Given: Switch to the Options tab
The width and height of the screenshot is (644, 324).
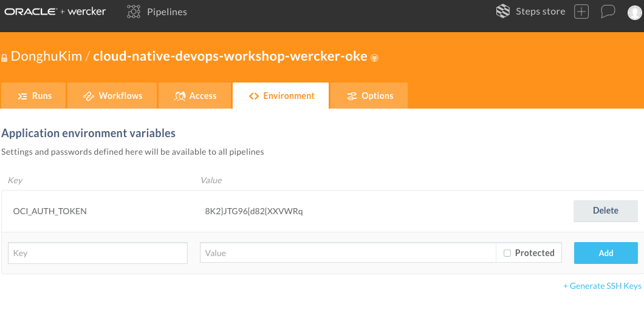Looking at the screenshot, I should 369,95.
